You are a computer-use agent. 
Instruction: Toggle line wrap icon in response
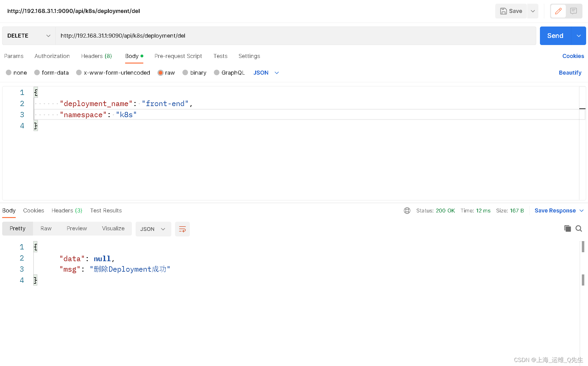[182, 229]
